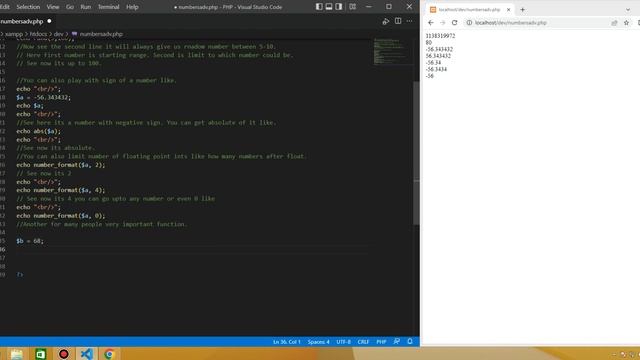Click code line $a = -56.343432;
Image resolution: width=640 pixels, height=360 pixels.
click(x=43, y=97)
